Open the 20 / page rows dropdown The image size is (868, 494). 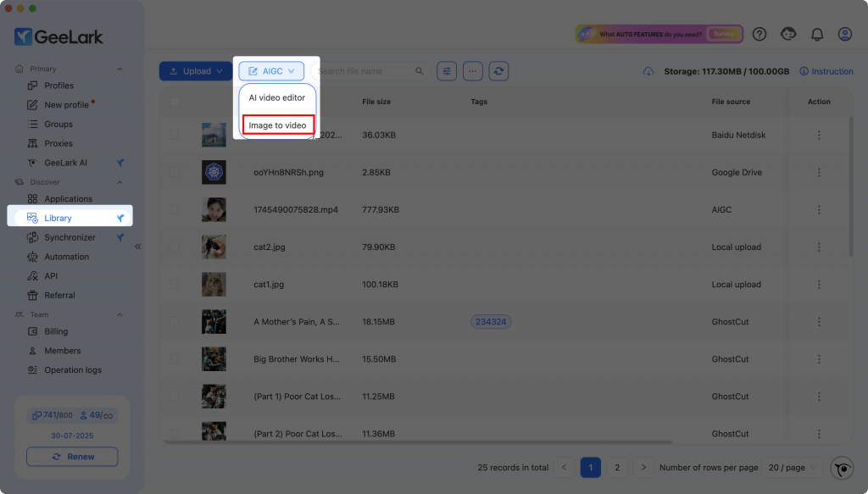coord(793,468)
